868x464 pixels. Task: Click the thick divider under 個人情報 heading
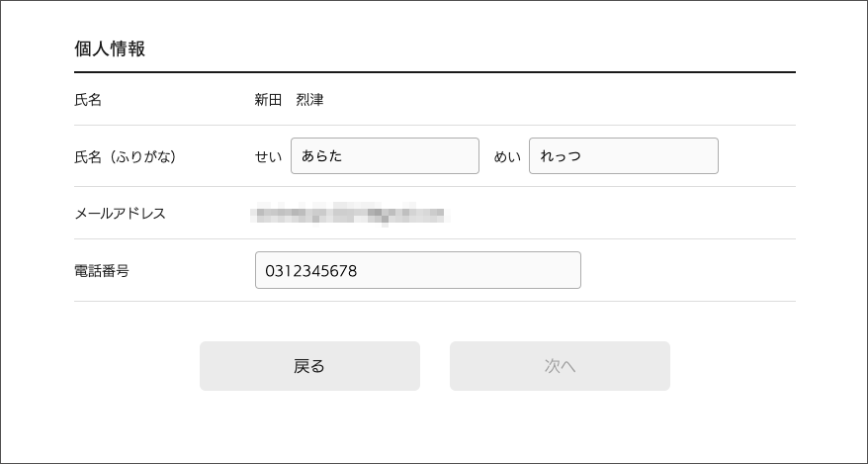(x=434, y=72)
